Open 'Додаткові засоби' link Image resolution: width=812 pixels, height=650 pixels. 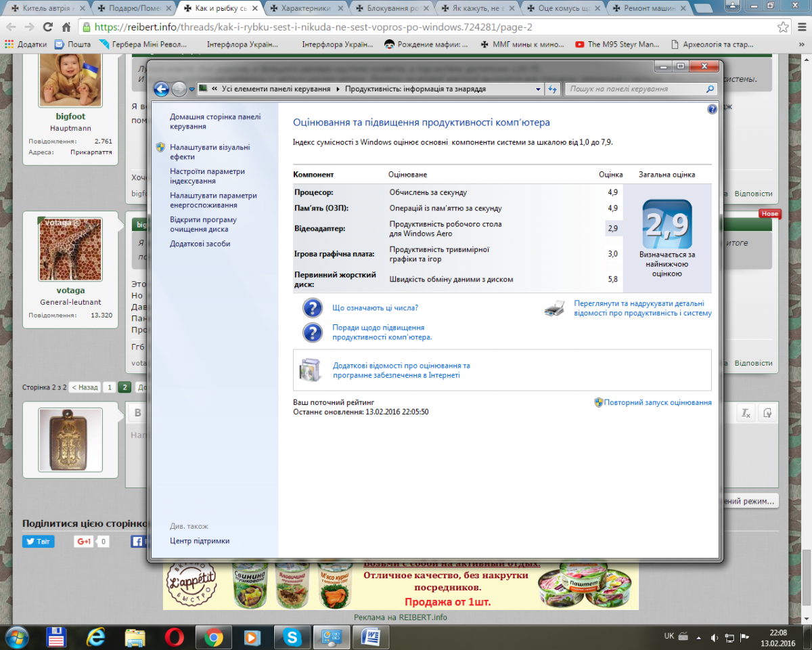coord(200,244)
